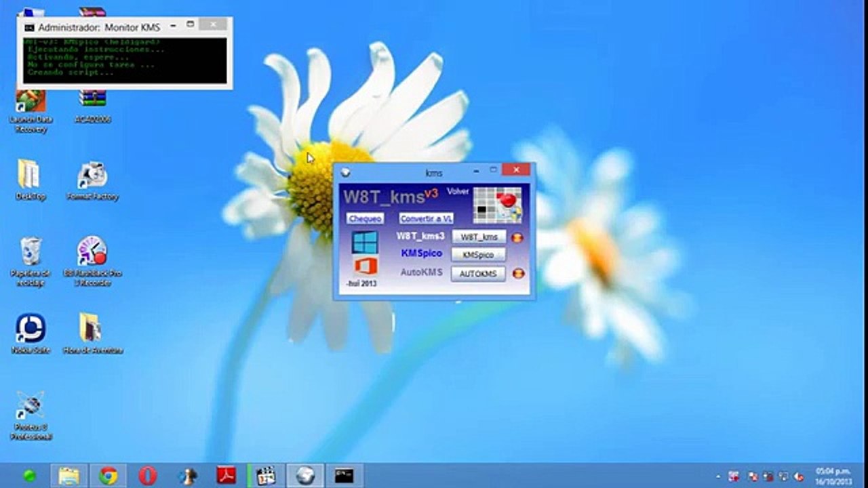Open Opera browser from the taskbar

147,476
